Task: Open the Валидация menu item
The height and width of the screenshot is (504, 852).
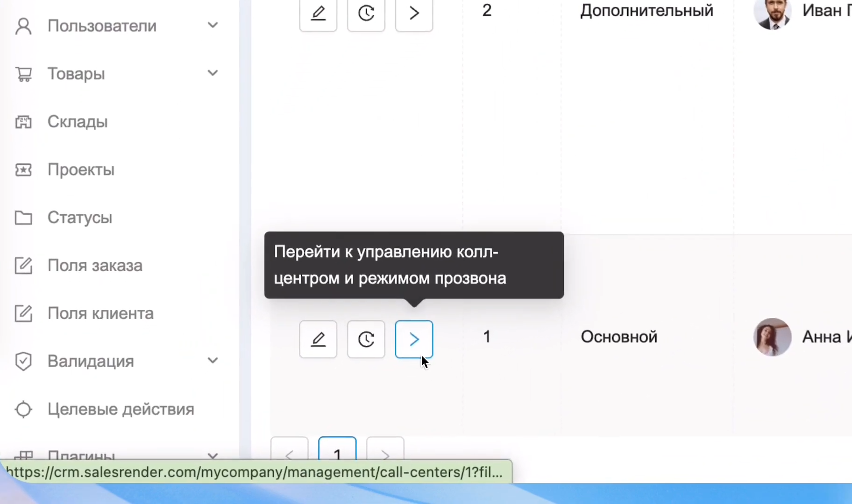Action: (91, 361)
